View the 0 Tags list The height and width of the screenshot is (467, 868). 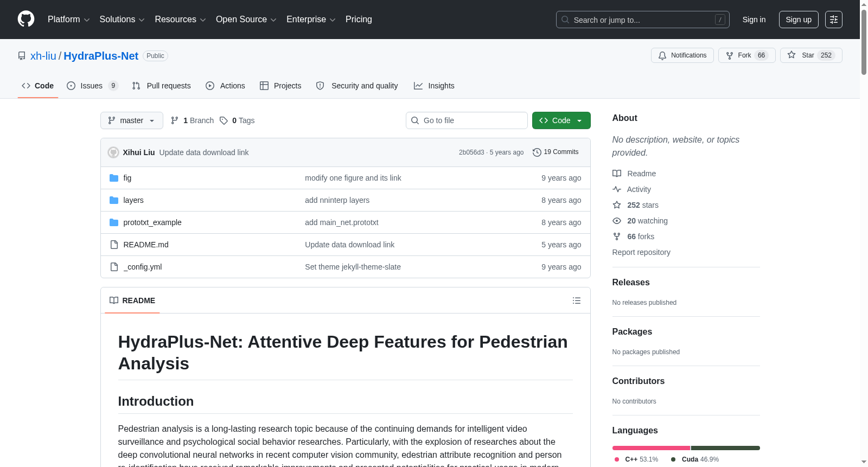coord(237,120)
